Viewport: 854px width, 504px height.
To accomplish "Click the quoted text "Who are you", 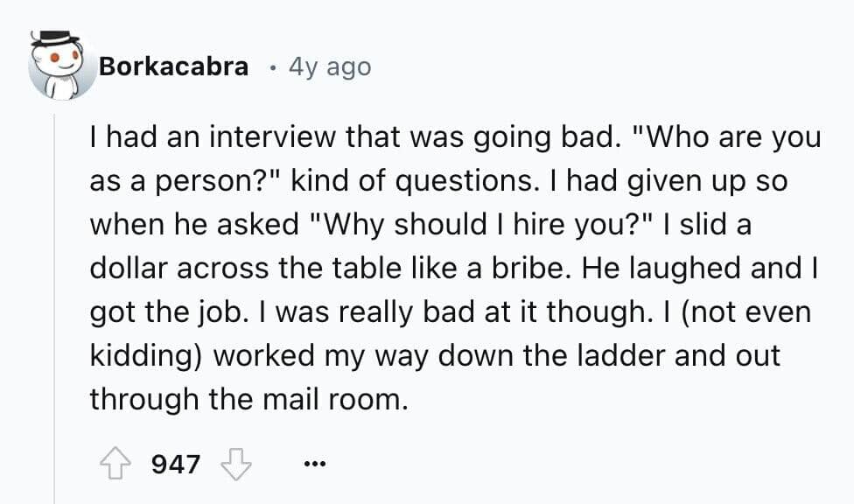I will (726, 138).
